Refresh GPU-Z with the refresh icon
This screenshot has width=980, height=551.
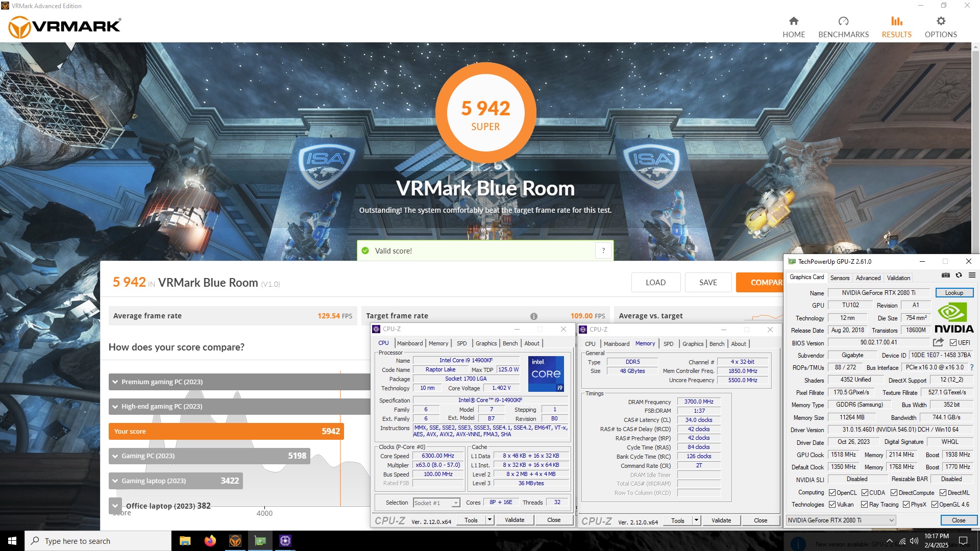click(959, 275)
